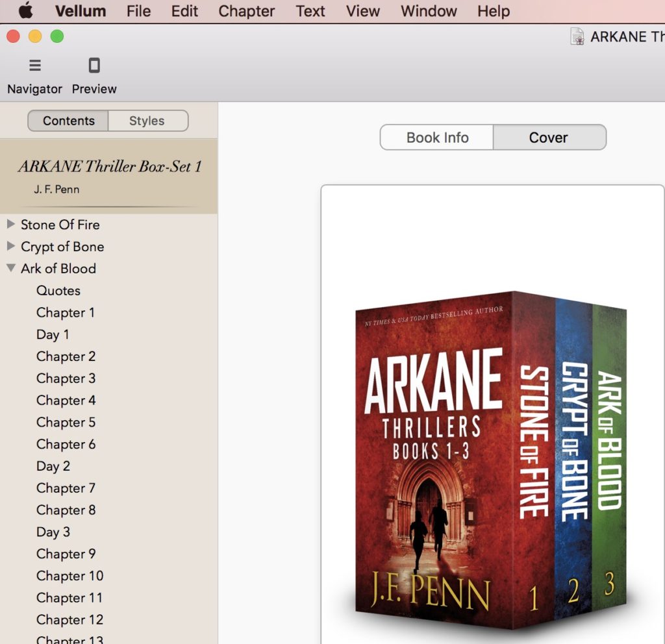Select Quotes in Ark of Blood
This screenshot has height=644, width=665.
coord(58,291)
